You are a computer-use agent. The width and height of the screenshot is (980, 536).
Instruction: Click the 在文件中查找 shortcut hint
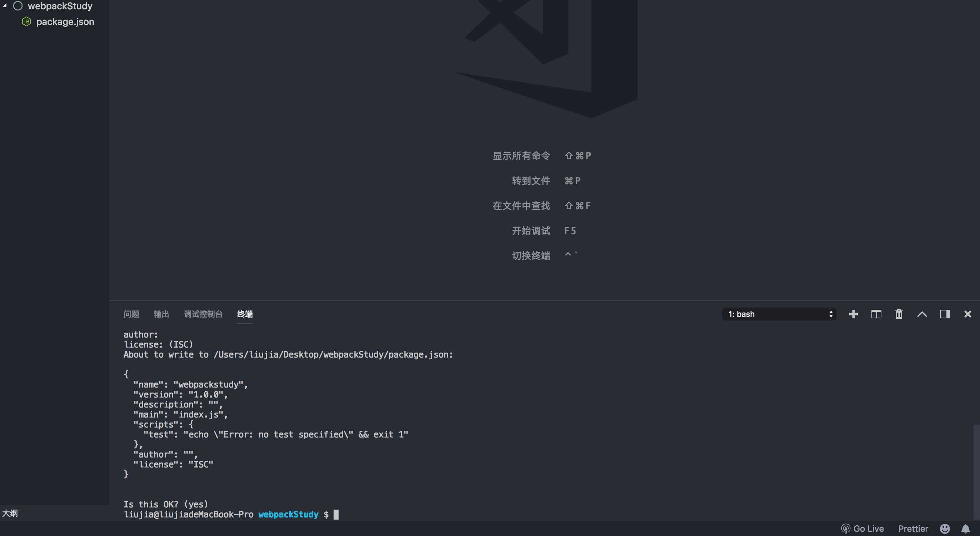521,206
